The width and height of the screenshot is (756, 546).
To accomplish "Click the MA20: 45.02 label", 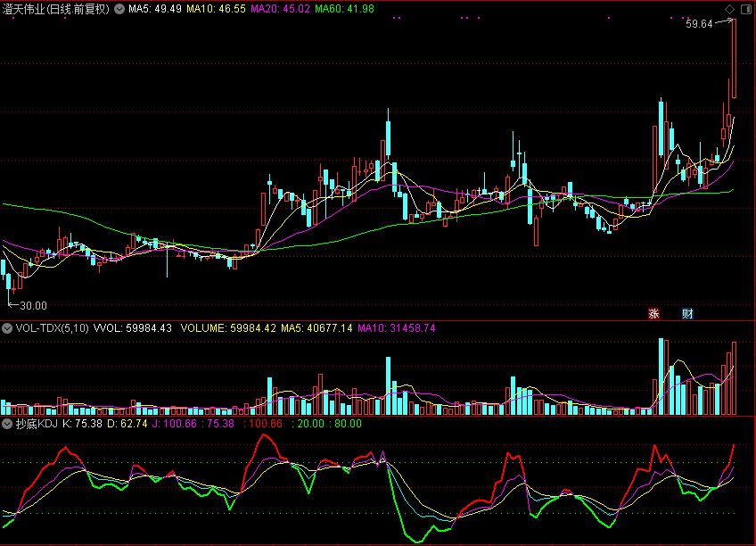I will coord(280,9).
